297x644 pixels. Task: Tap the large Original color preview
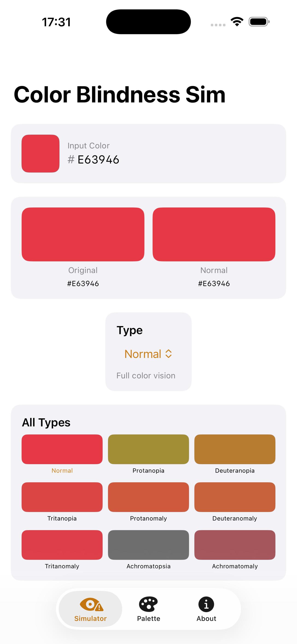pos(83,234)
